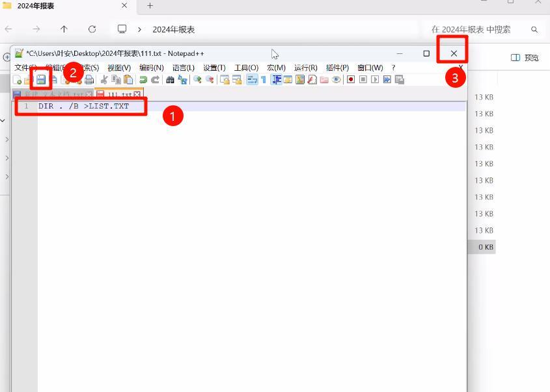Viewport: 550px width, 392px height.
Task: Go up one folder in Explorer
Action: (x=64, y=29)
